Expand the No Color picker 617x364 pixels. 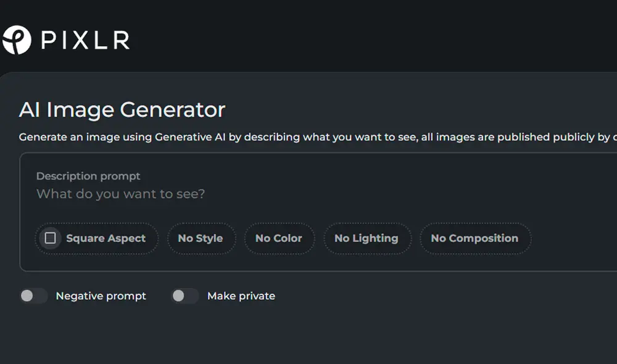[x=279, y=238]
